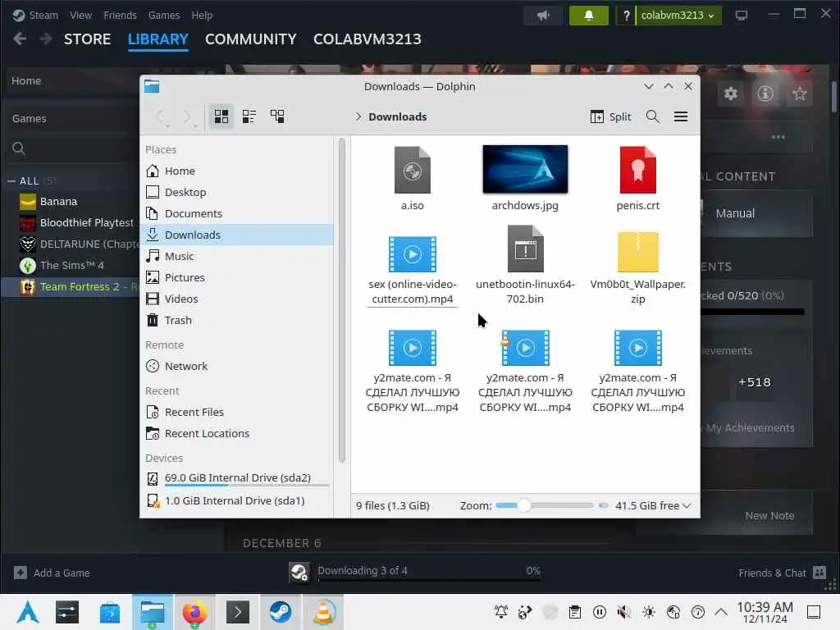This screenshot has width=840, height=630.
Task: Open Trash in Places panel
Action: (x=237, y=321)
